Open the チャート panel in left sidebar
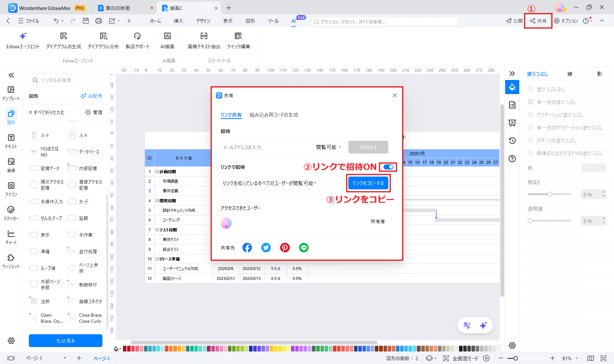614x364 pixels. 11,237
